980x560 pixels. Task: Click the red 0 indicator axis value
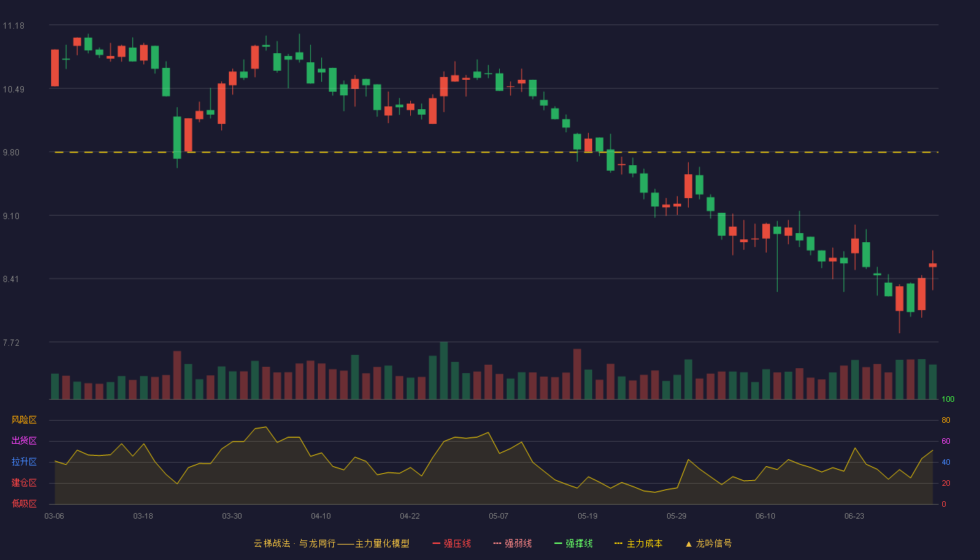tap(944, 504)
